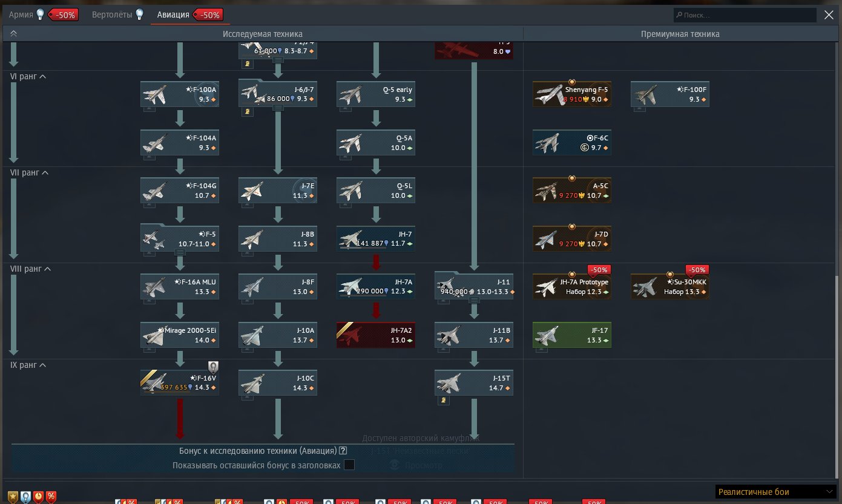Image resolution: width=842 pixels, height=504 pixels.
Task: Pick the F-104G aircraft card
Action: point(180,190)
